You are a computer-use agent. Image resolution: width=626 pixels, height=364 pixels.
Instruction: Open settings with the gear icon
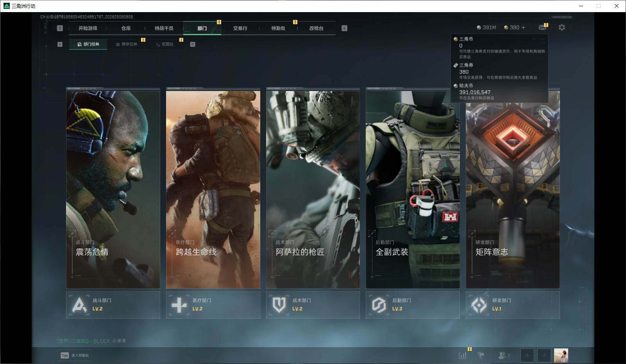click(x=562, y=27)
